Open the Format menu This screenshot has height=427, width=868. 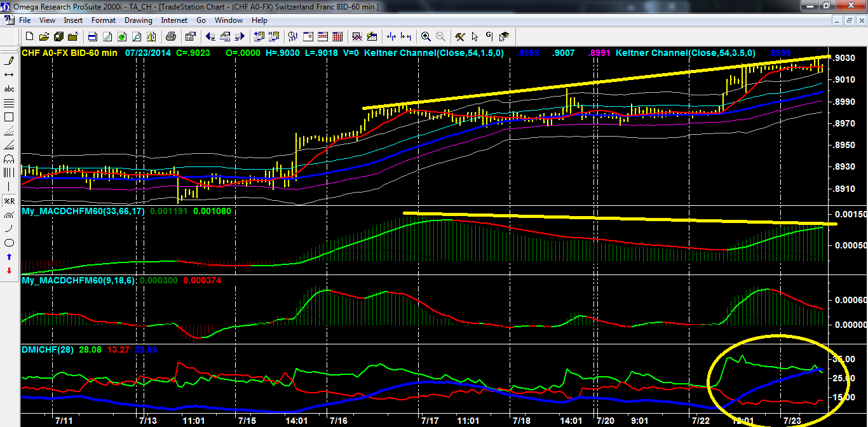[103, 20]
